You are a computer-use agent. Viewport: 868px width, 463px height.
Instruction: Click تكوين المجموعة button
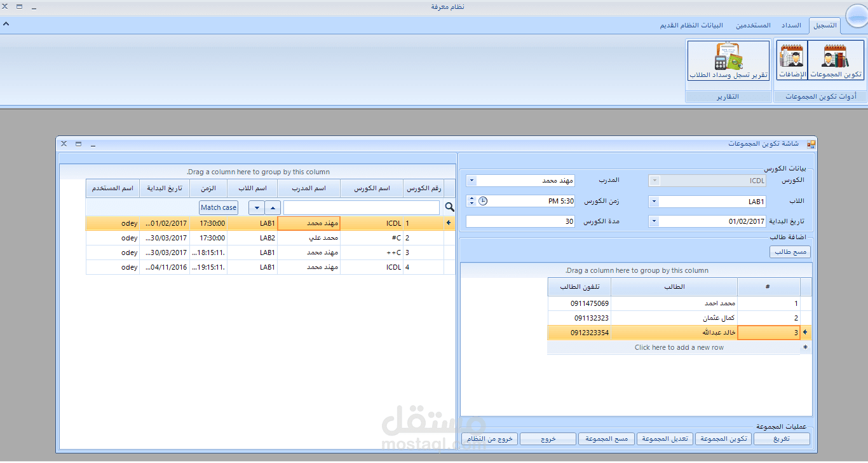point(723,439)
